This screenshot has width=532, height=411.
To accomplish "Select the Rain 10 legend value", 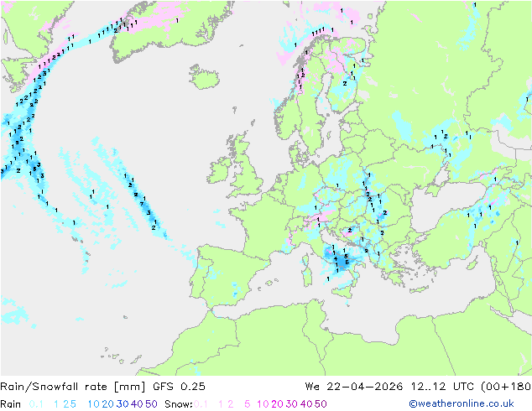I will 93,404.
